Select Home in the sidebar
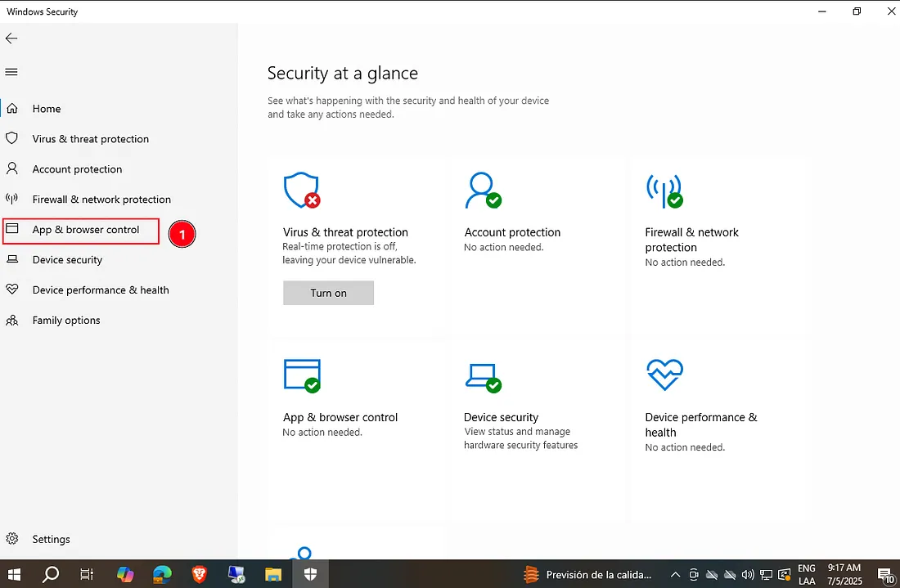This screenshot has height=588, width=900. [47, 109]
